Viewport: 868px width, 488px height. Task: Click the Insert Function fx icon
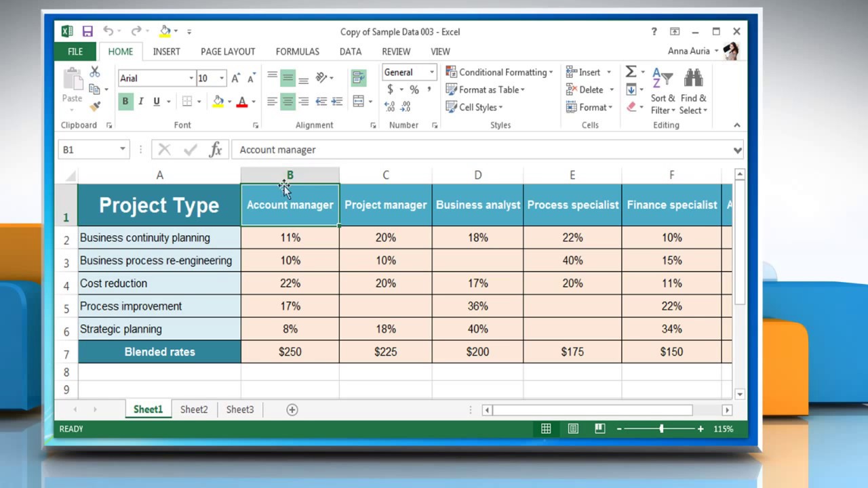216,150
